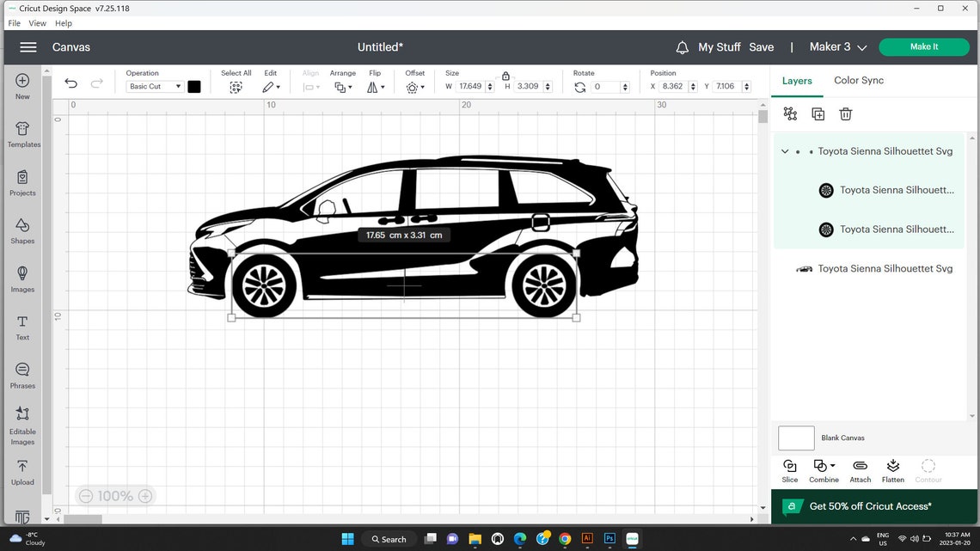Viewport: 980px width, 551px height.
Task: Open the Maker 3 machine selector
Action: click(836, 47)
